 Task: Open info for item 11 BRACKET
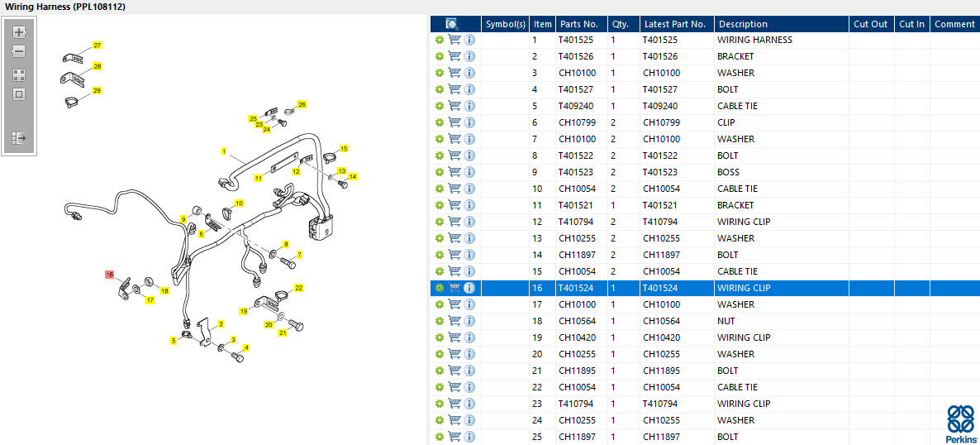click(x=469, y=204)
